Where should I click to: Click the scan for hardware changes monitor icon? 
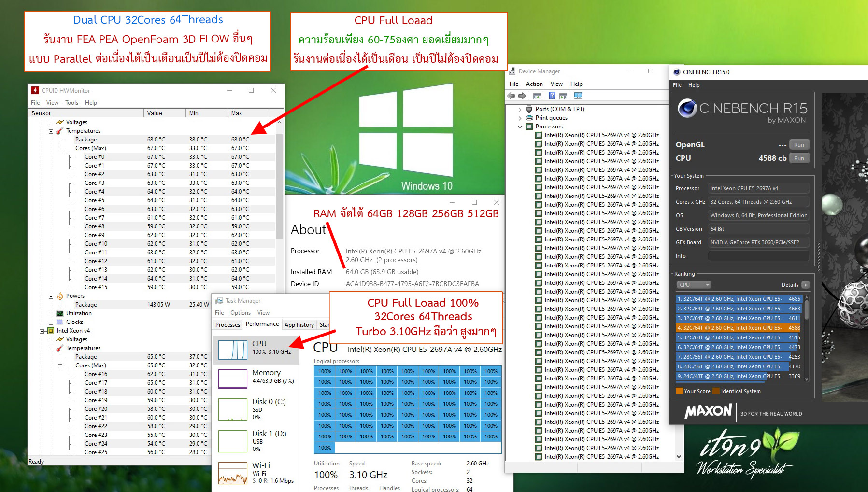(578, 96)
